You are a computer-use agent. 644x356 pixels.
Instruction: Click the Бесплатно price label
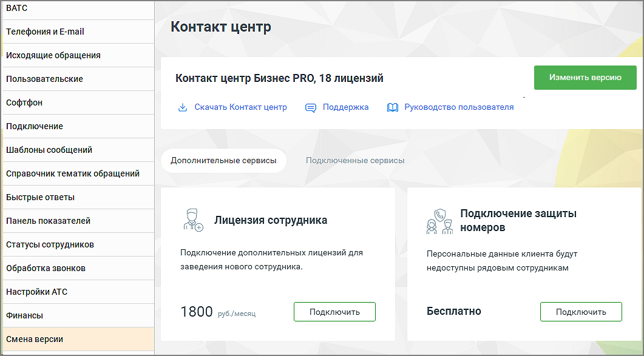click(454, 311)
